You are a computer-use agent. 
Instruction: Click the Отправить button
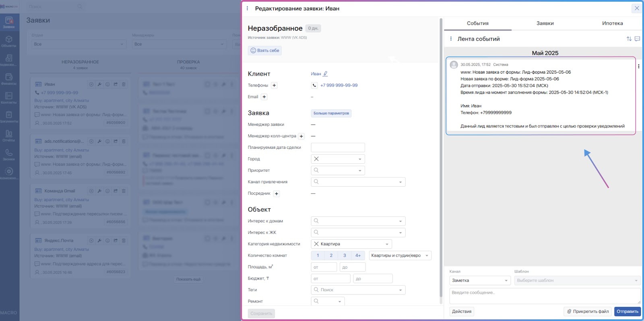point(627,311)
